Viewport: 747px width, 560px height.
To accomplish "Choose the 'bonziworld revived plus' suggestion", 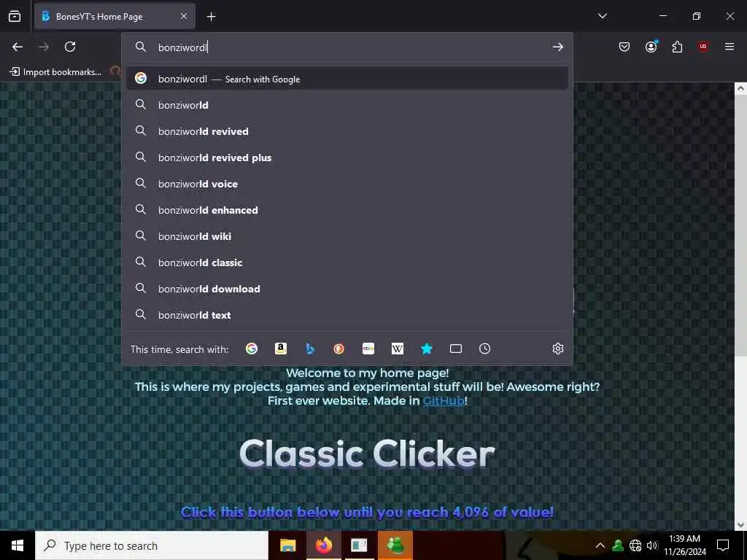I will pyautogui.click(x=347, y=157).
